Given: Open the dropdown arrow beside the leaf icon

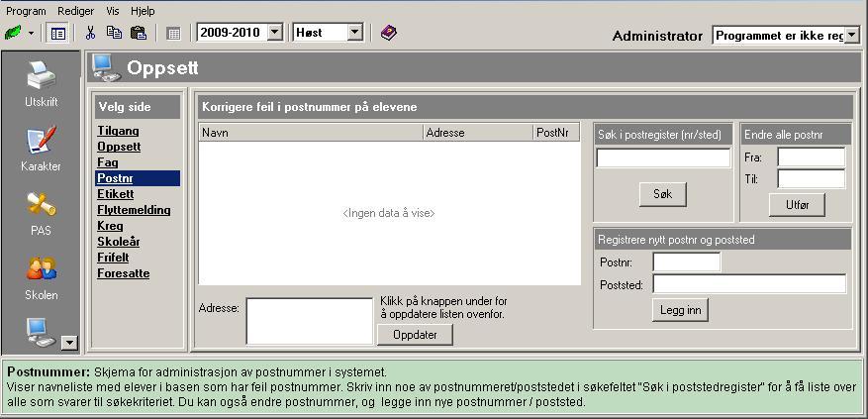Looking at the screenshot, I should 31,34.
